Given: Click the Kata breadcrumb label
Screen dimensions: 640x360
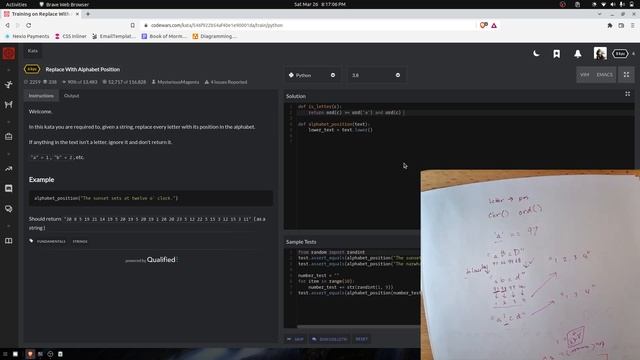Looking at the screenshot, I should pyautogui.click(x=33, y=51).
